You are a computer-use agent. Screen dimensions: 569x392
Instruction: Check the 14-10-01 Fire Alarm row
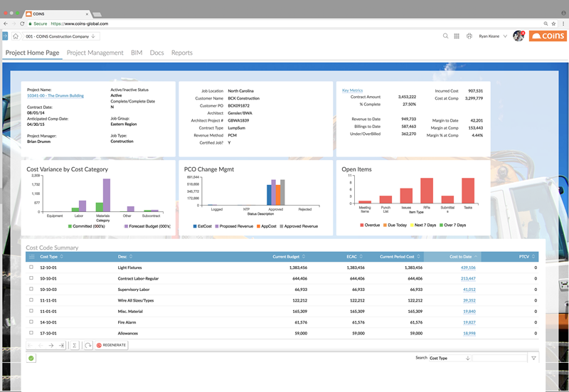coord(31,322)
